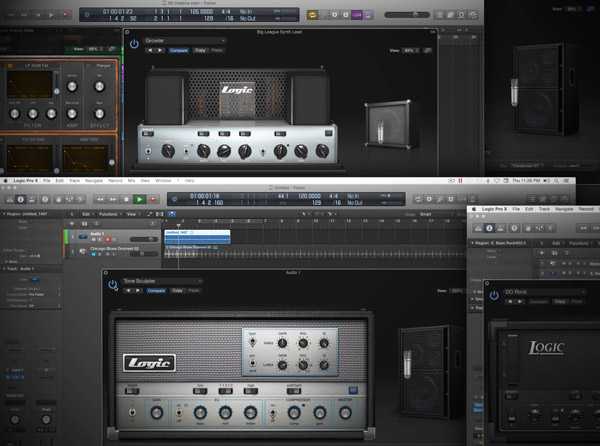Open the View menu in tracks area

[132, 214]
